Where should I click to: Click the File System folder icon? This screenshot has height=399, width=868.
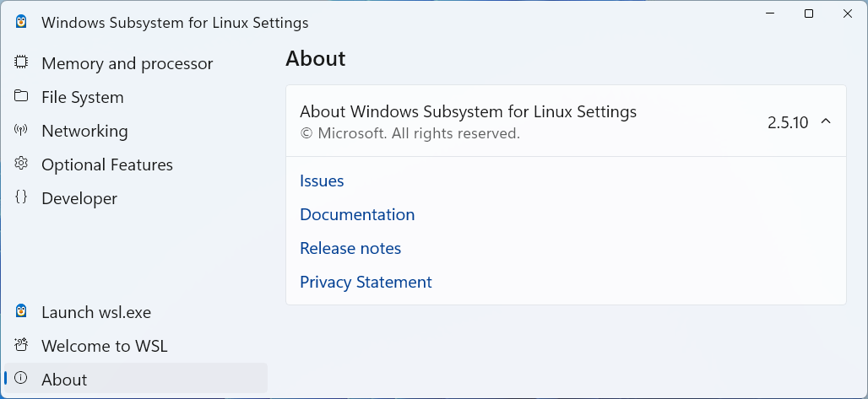pos(21,95)
